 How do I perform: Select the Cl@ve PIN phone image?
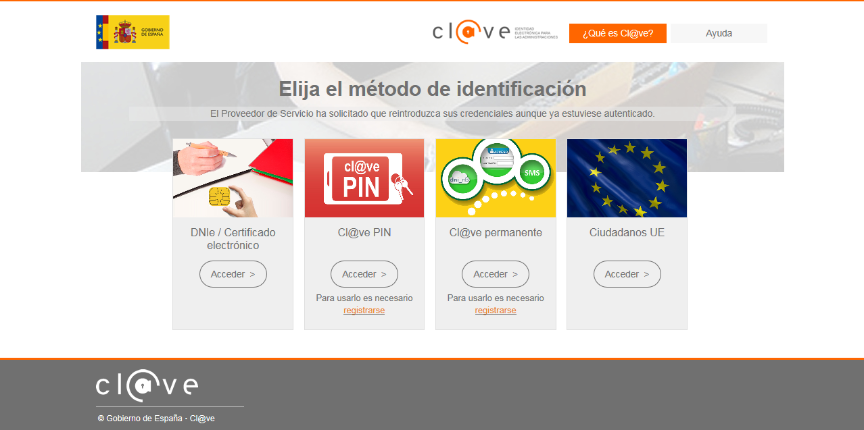(x=364, y=178)
